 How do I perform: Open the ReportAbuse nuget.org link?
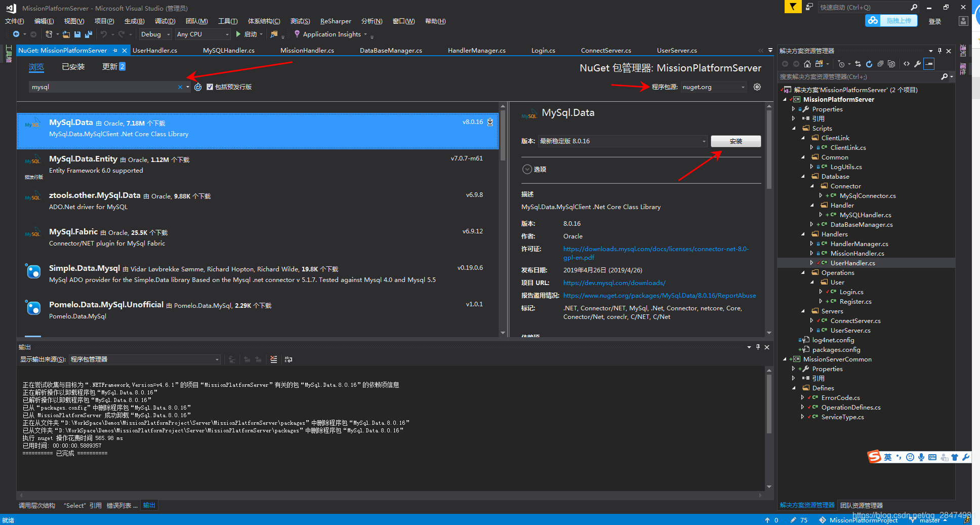point(660,296)
